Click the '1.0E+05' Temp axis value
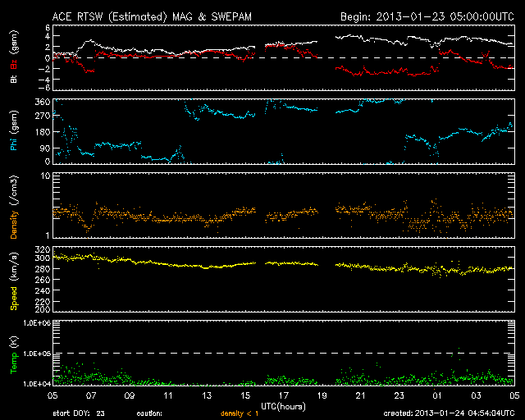This screenshot has width=525, height=420. (x=37, y=354)
